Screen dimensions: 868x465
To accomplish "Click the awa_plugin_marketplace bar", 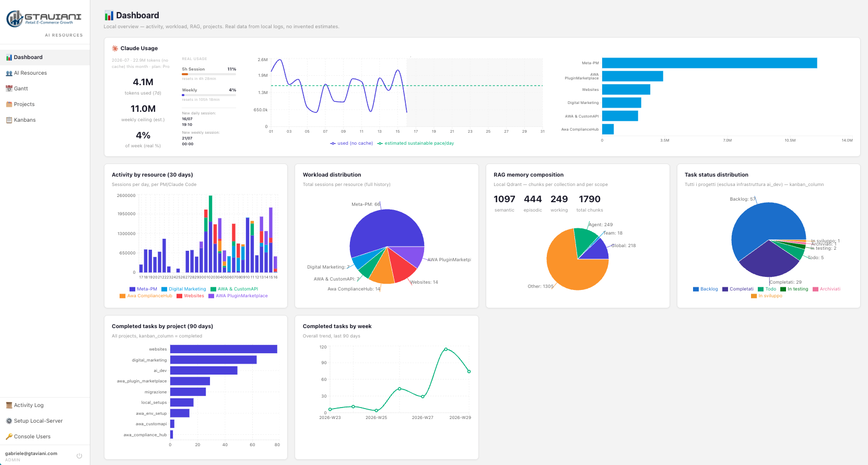I will [x=190, y=381].
